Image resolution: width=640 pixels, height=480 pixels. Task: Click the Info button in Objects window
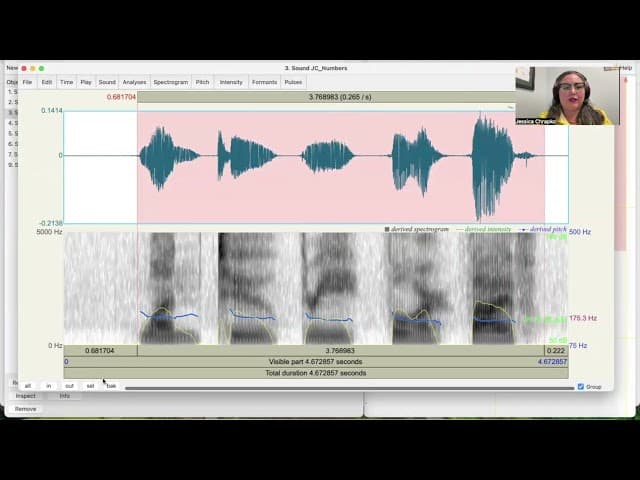64,396
